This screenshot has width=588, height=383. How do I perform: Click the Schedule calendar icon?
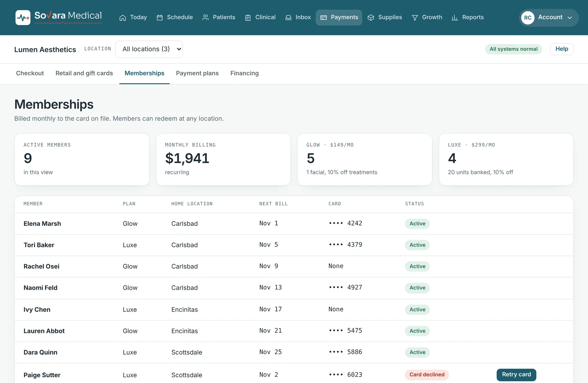160,18
